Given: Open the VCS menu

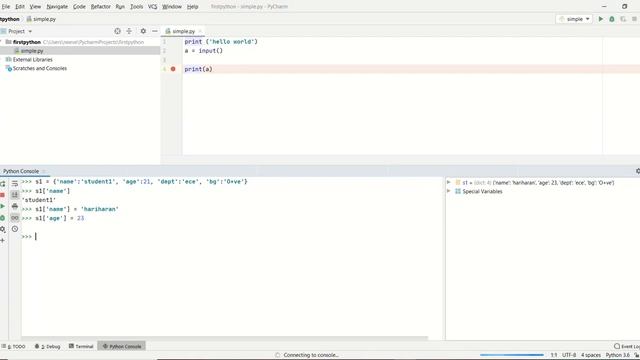Looking at the screenshot, I should coord(152,7).
